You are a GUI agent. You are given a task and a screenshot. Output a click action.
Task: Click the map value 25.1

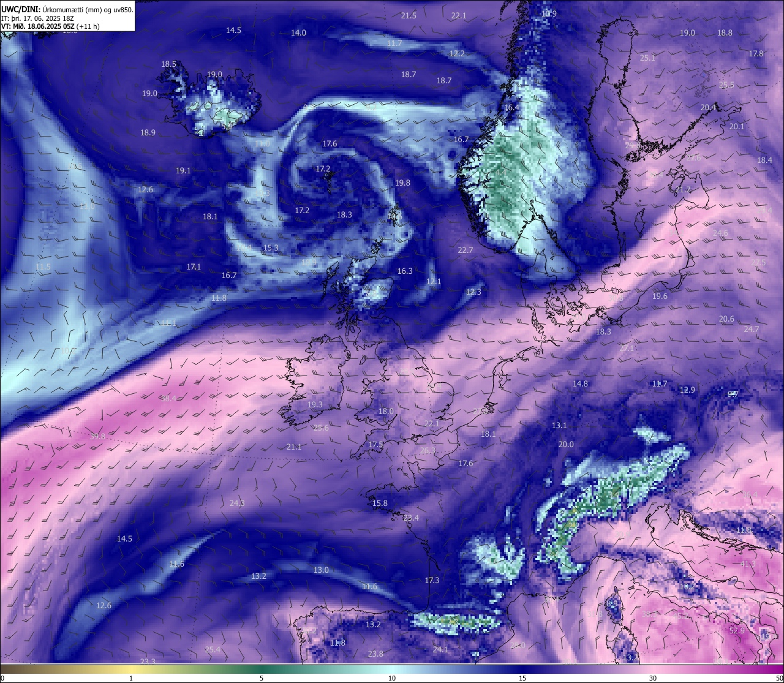pyautogui.click(x=647, y=58)
